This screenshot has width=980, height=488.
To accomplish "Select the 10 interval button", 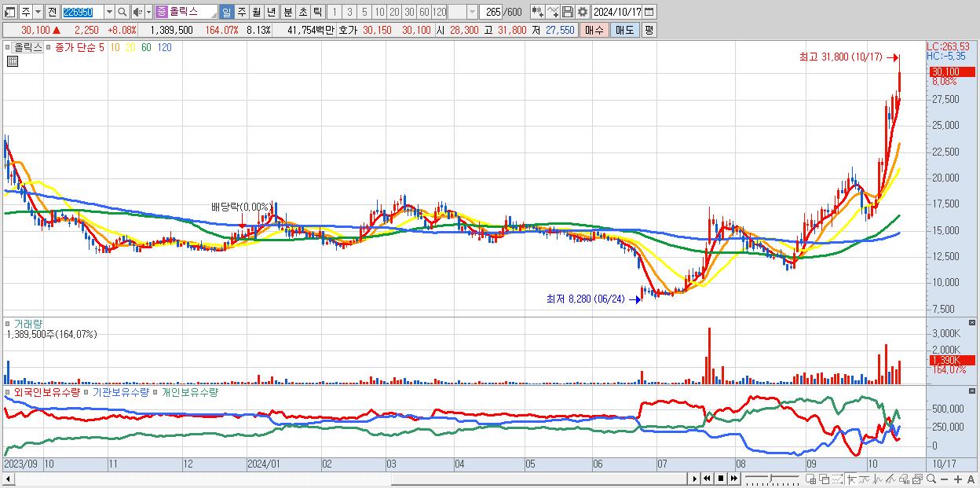I will (x=379, y=12).
